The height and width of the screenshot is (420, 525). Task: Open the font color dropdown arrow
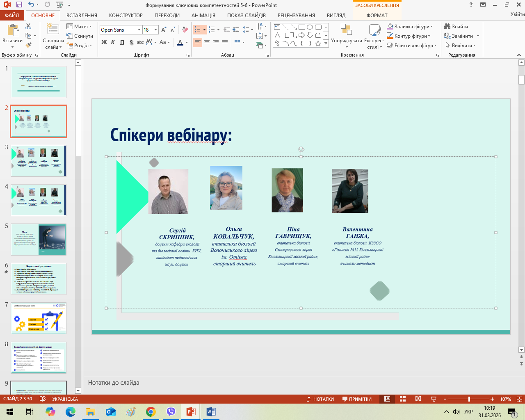pyautogui.click(x=187, y=42)
